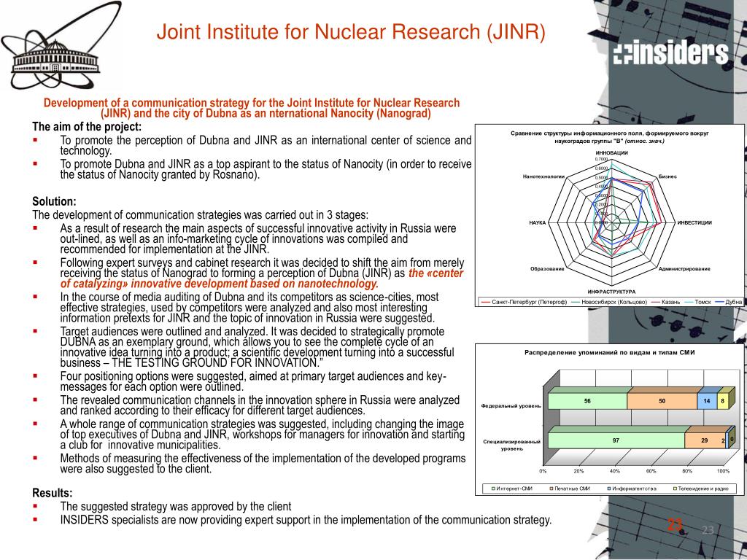Click the insiders brand logo

671,52
